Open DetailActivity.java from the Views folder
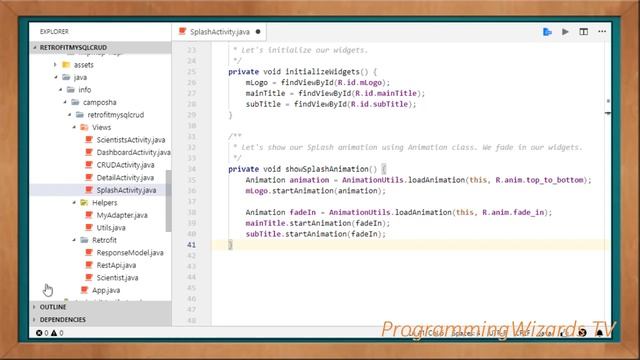The height and width of the screenshot is (360, 640). tap(125, 178)
